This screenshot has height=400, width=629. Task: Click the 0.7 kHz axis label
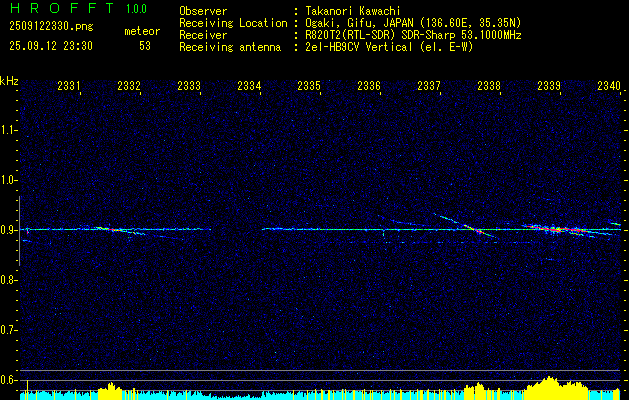pos(8,330)
